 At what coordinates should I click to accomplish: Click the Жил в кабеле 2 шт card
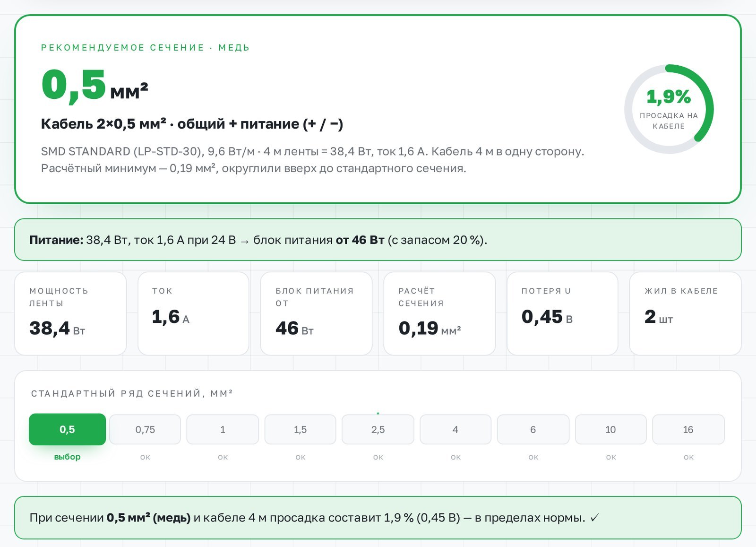(x=685, y=313)
